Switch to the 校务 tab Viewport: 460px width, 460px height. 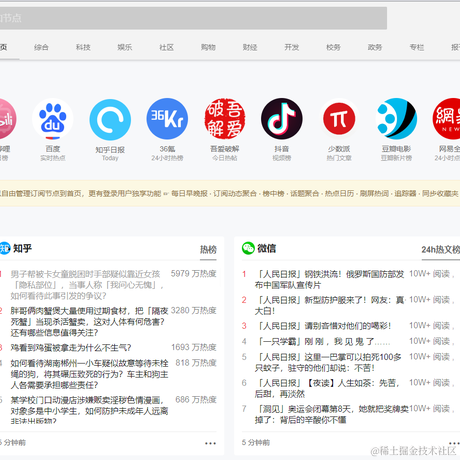coord(333,47)
